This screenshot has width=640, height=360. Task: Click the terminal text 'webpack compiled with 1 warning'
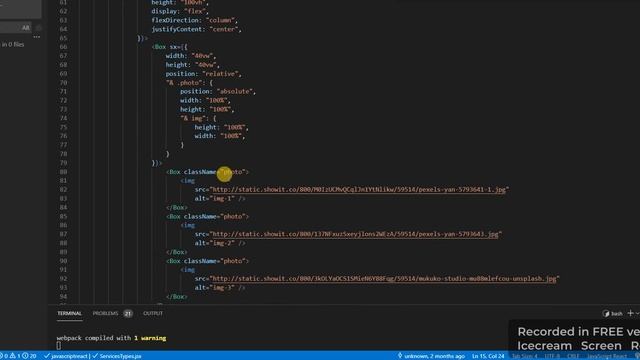pos(111,338)
